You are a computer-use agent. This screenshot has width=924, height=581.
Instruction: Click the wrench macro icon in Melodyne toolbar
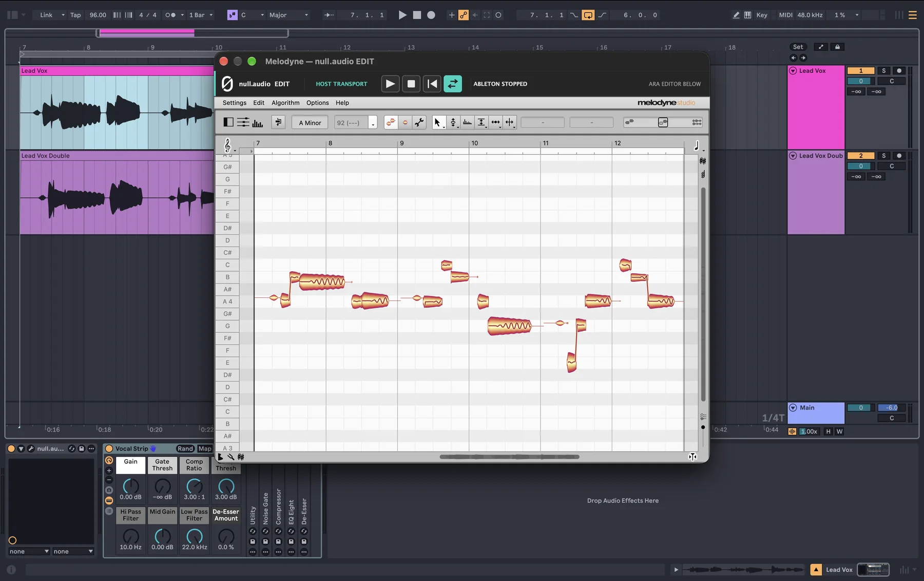coord(419,122)
